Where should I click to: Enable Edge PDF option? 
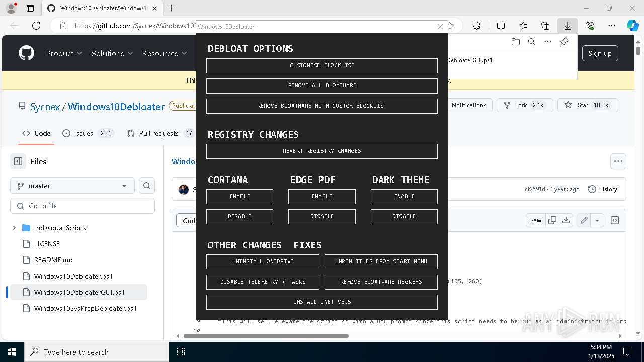[322, 197]
